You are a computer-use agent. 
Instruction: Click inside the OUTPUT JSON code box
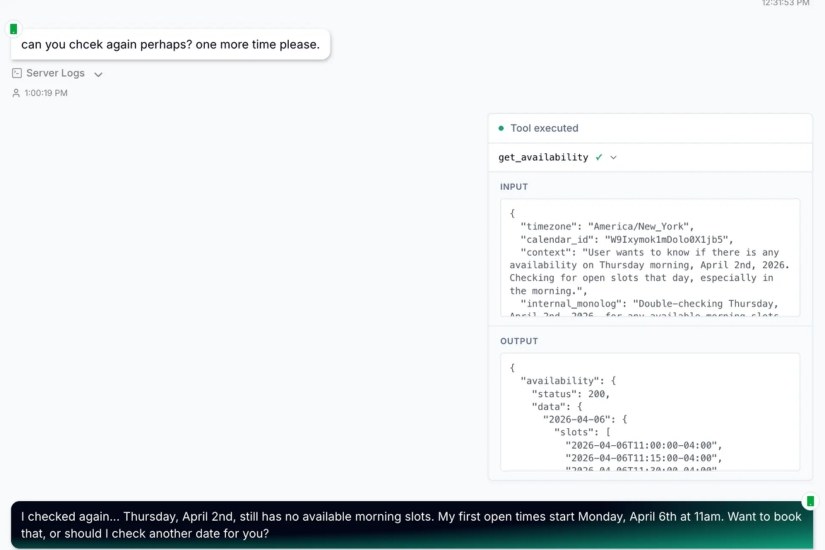point(650,412)
